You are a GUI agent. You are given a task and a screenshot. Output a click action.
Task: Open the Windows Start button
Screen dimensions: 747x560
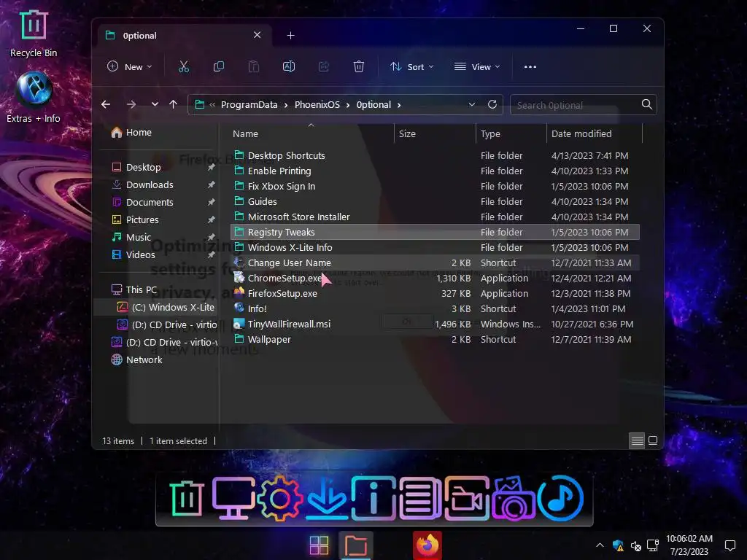tap(319, 545)
